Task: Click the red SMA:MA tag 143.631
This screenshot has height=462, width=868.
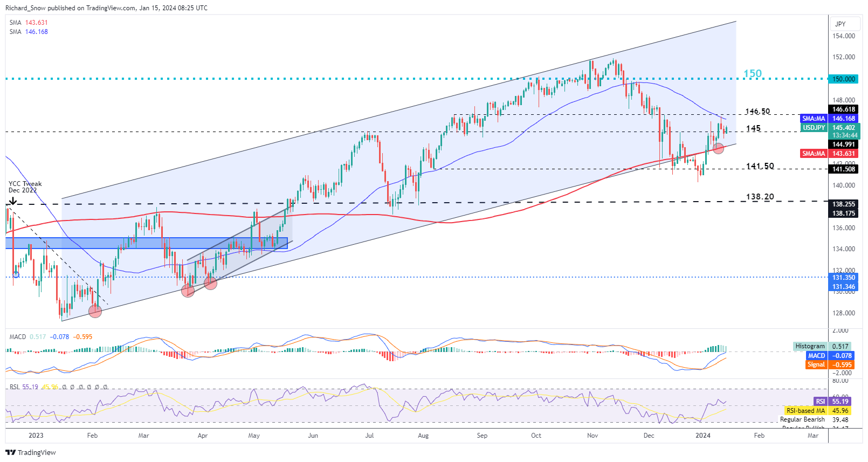Action: click(x=829, y=154)
